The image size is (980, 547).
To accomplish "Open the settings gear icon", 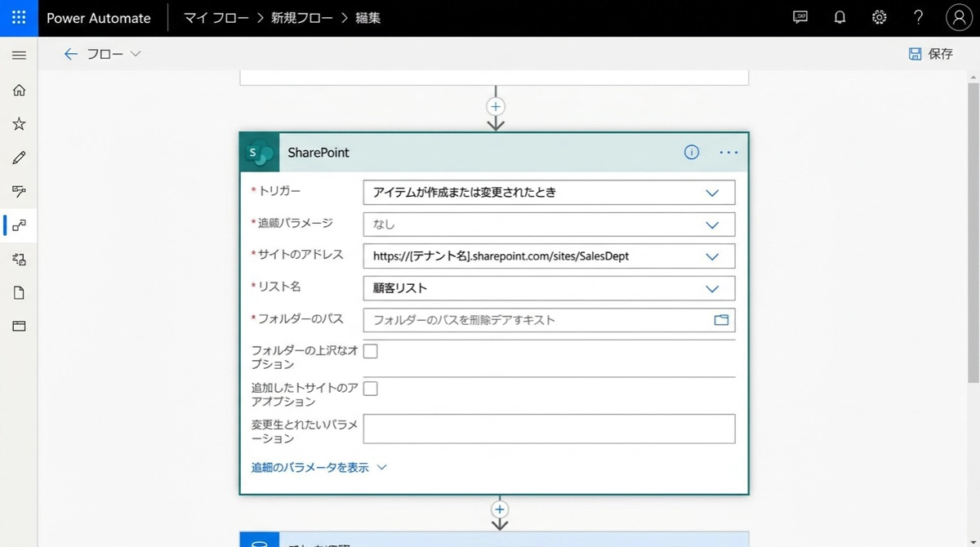I will point(879,18).
